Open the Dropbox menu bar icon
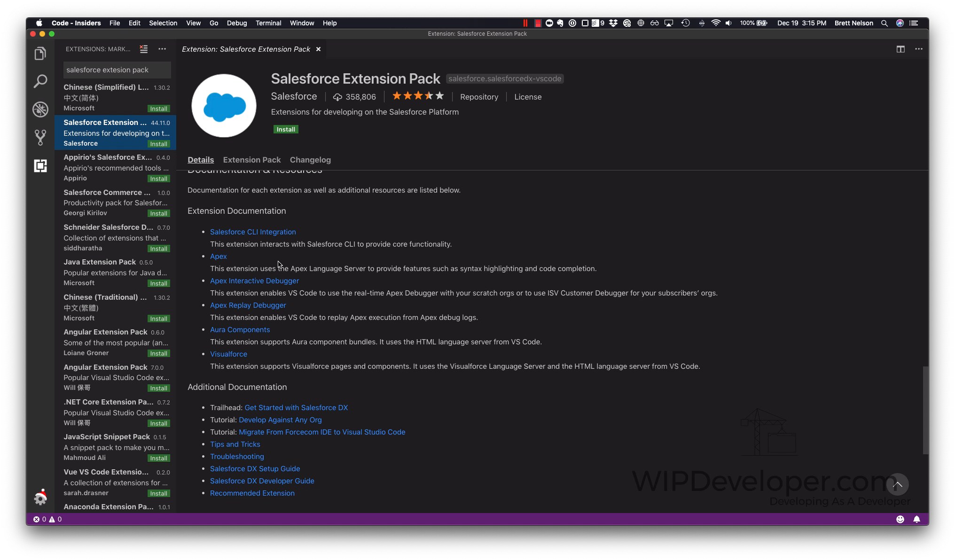 tap(613, 23)
